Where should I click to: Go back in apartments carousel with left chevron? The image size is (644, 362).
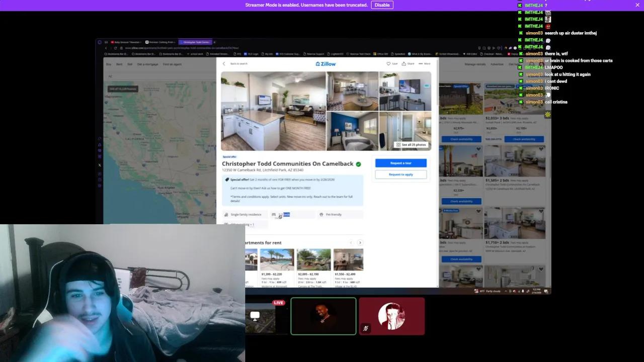pyautogui.click(x=351, y=243)
